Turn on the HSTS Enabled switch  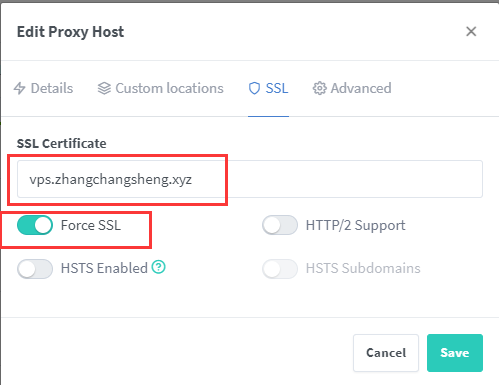click(x=35, y=269)
